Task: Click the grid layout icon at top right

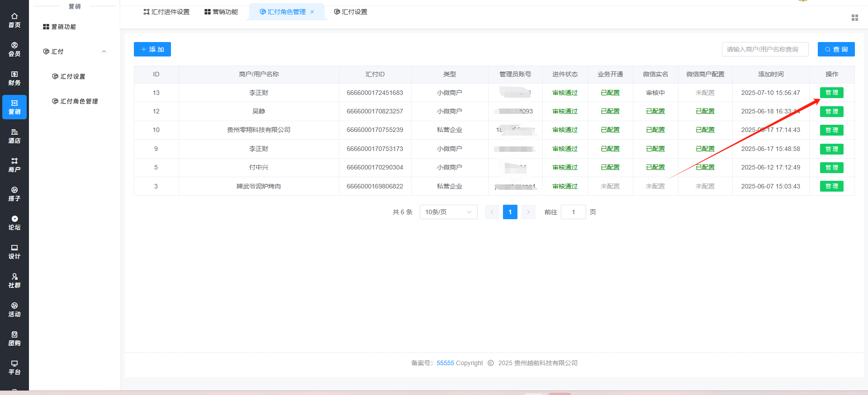Action: tap(854, 18)
